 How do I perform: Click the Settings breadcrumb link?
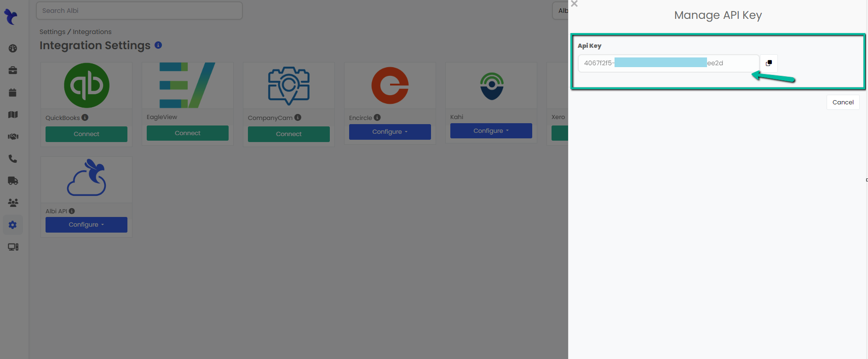click(52, 32)
